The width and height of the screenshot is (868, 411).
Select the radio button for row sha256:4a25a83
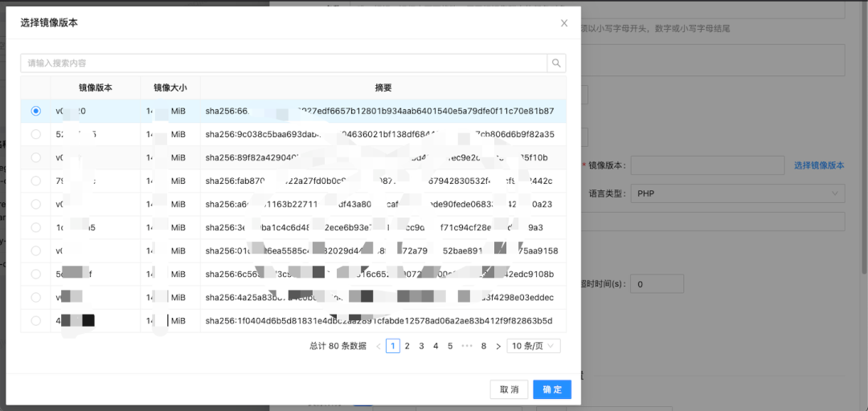pyautogui.click(x=36, y=297)
